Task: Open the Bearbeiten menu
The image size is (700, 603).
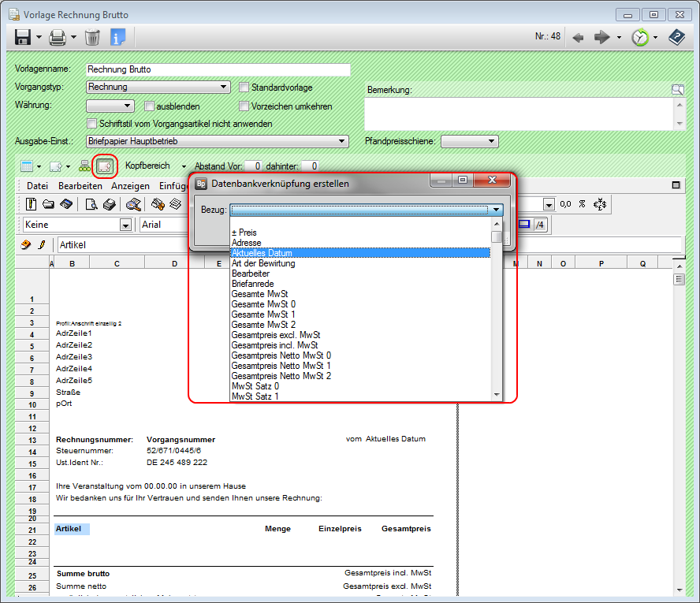Action: (80, 185)
